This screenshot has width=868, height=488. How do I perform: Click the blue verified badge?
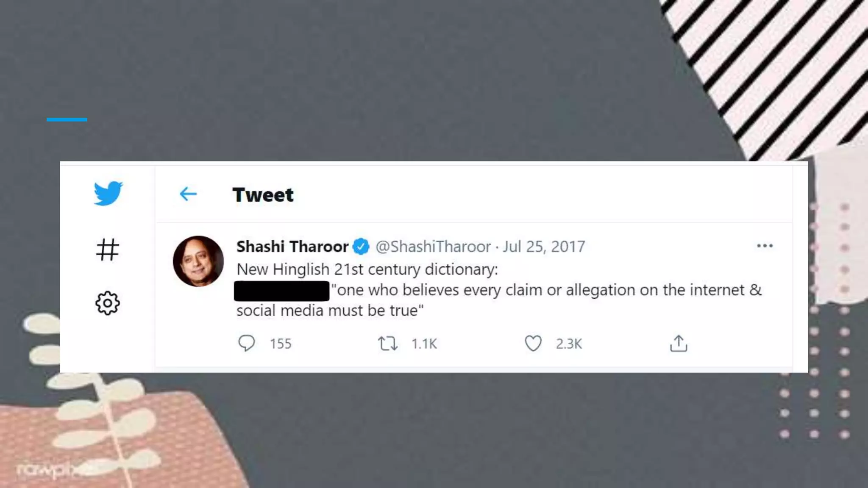click(x=361, y=247)
